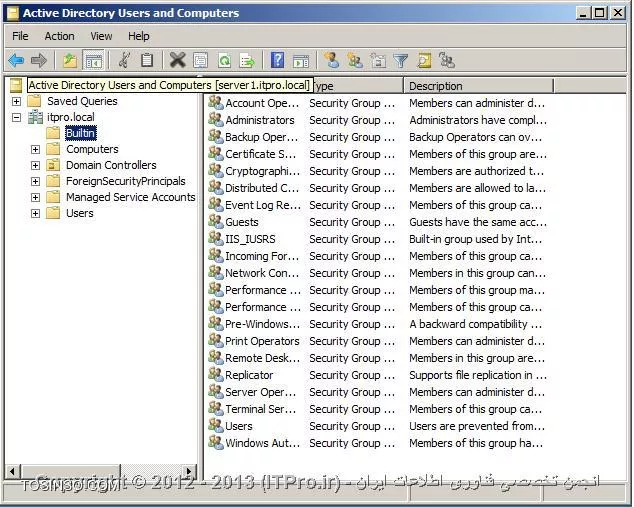Expand the Saved Queries node
Image resolution: width=634 pixels, height=507 pixels.
coord(16,101)
